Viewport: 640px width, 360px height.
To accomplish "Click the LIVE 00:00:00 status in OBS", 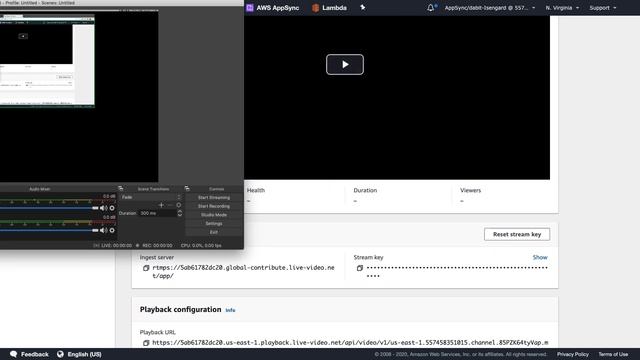I will point(113,246).
